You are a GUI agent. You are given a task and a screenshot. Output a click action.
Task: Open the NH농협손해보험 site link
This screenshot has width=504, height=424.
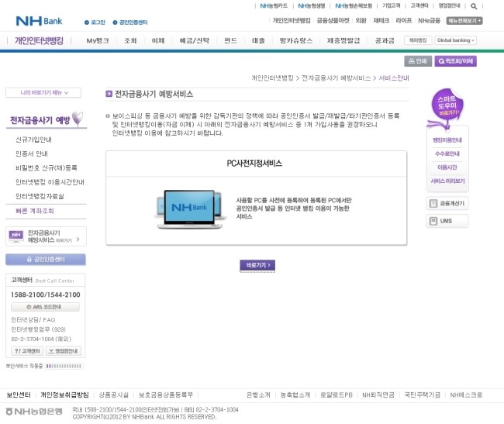(x=354, y=5)
